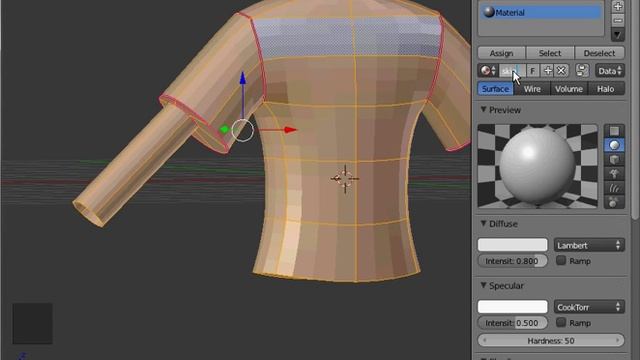Click the white manipulator center circle
This screenshot has height=360, width=640.
point(243,131)
